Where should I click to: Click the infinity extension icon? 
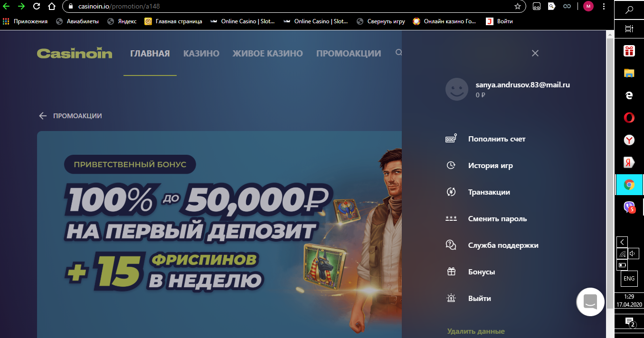pos(567,7)
